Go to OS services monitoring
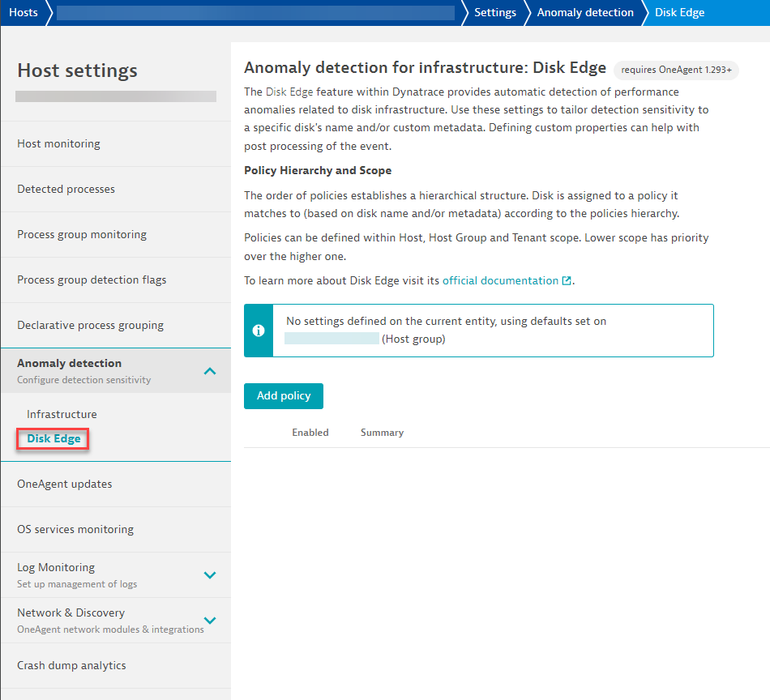 (75, 529)
